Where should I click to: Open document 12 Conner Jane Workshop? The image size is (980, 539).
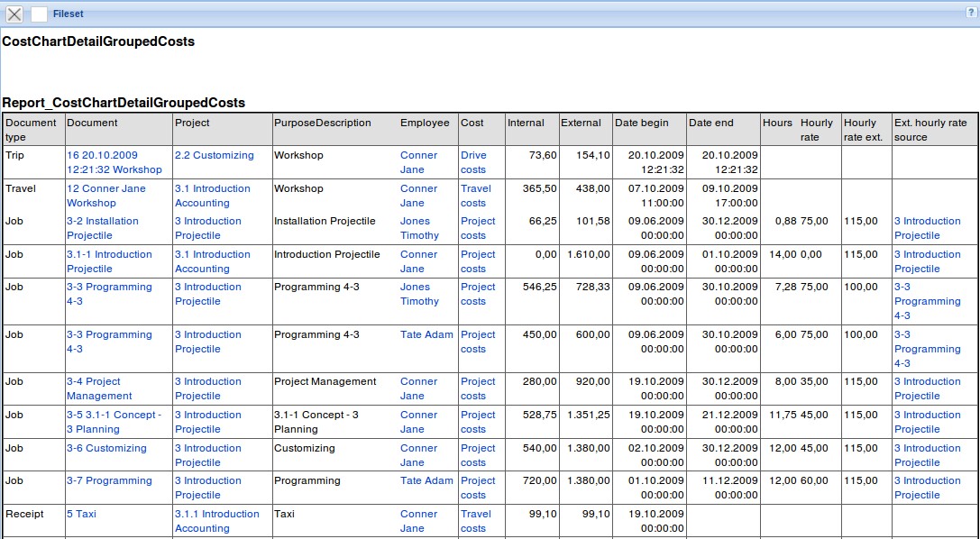105,196
